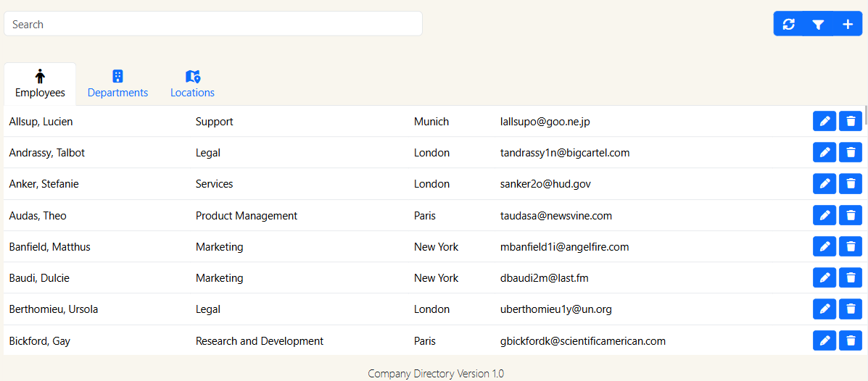Image resolution: width=868 pixels, height=381 pixels.
Task: Click the plus icon to add entry
Action: (x=848, y=24)
